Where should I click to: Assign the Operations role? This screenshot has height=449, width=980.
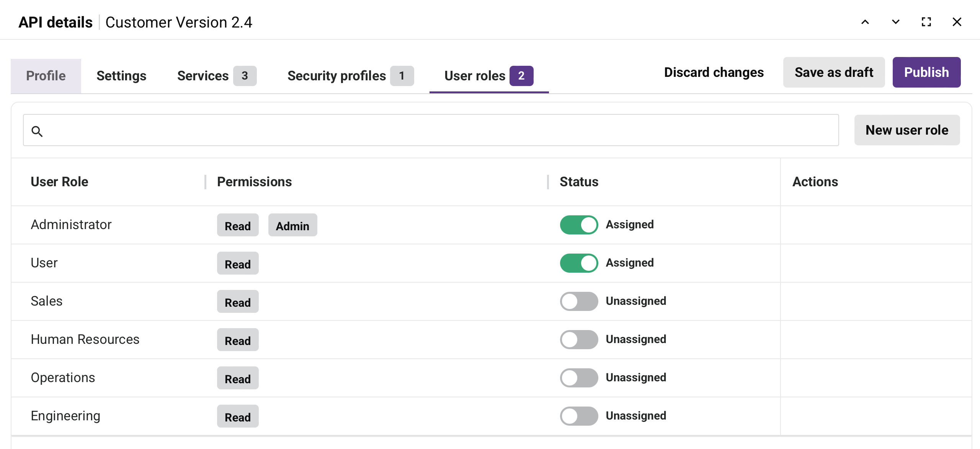[x=578, y=378]
